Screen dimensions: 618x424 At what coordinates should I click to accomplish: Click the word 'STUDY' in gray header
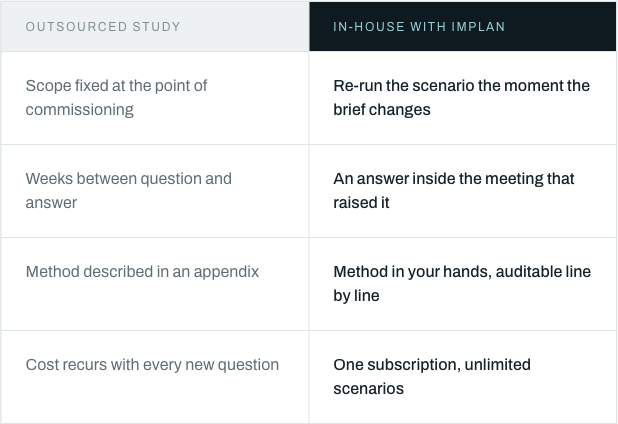point(156,27)
